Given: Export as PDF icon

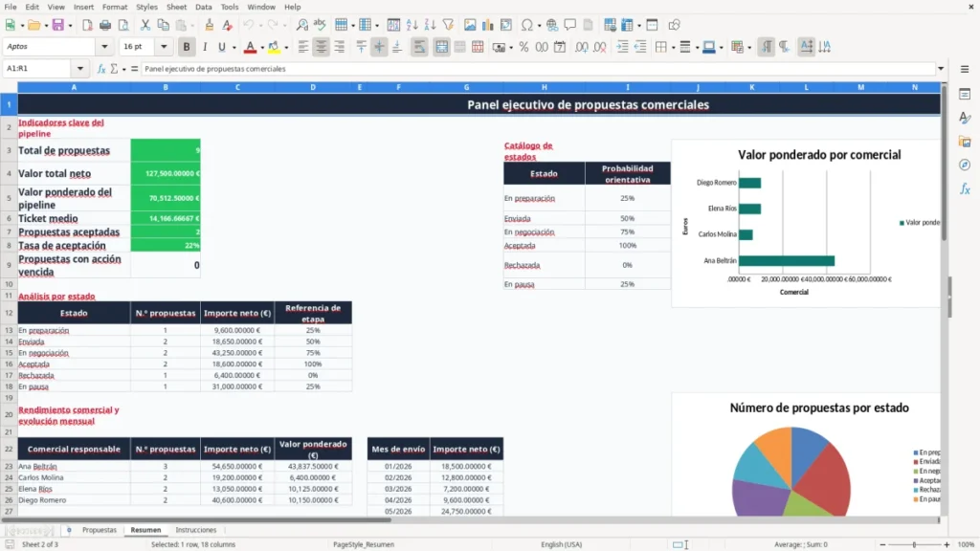Looking at the screenshot, I should click(87, 25).
